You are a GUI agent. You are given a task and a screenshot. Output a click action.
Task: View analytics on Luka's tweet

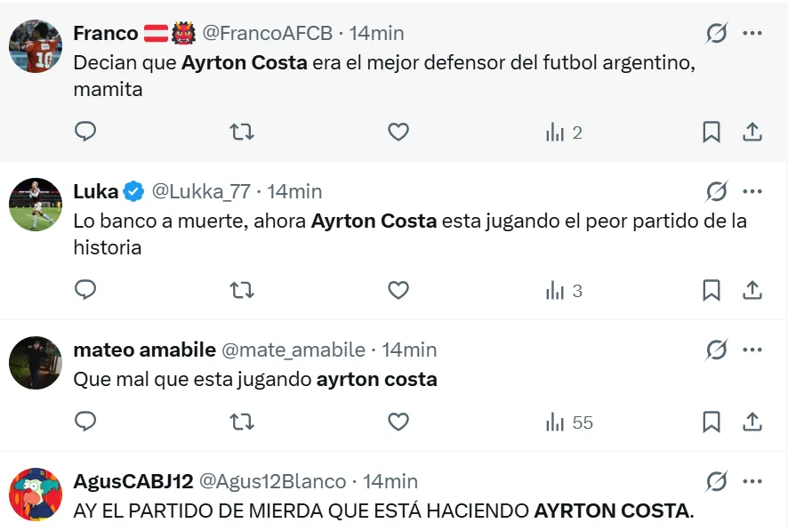pos(564,290)
